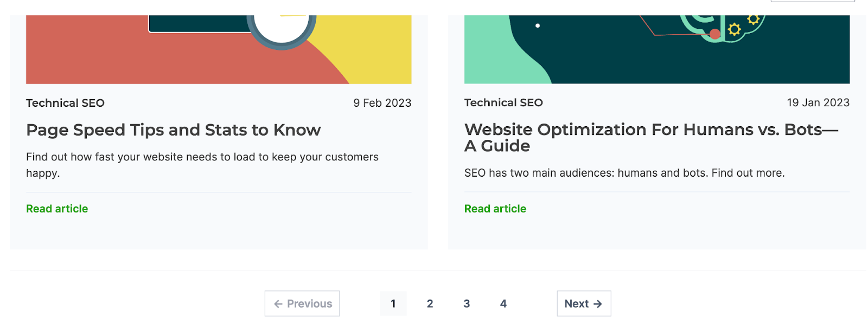Click the red and yellow Page Speed thumbnail
Screen dimensions: 868x330
point(218,50)
